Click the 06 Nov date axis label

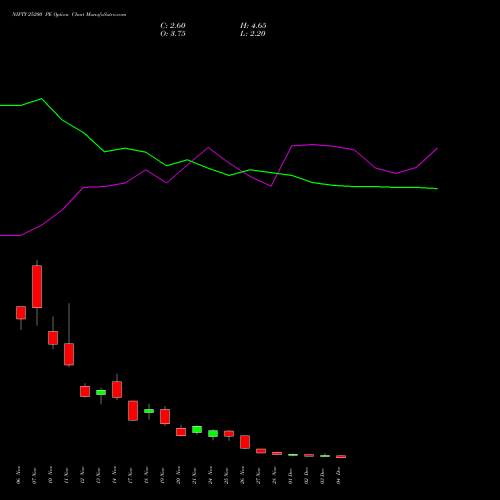[18, 475]
